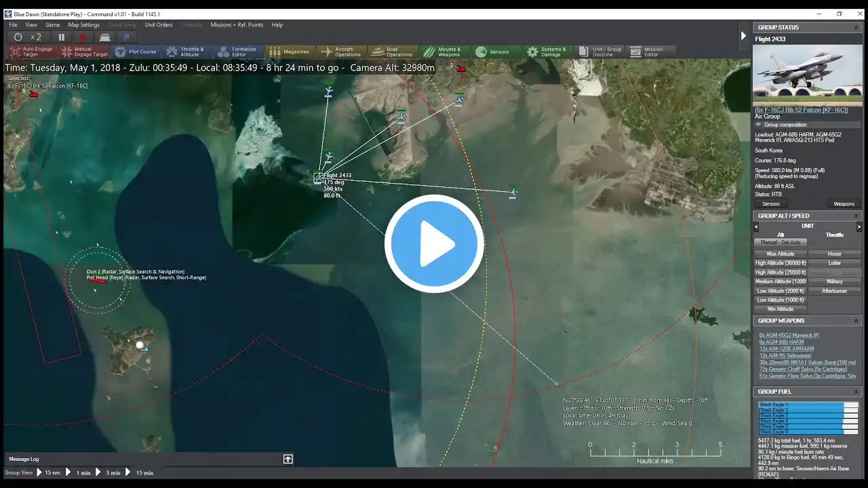Image resolution: width=868 pixels, height=488 pixels.
Task: Set throttle to Afterburner
Action: pyautogui.click(x=835, y=291)
